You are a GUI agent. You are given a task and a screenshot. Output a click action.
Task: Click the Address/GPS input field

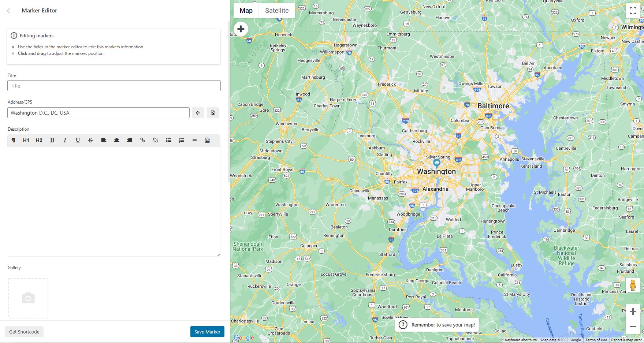98,113
